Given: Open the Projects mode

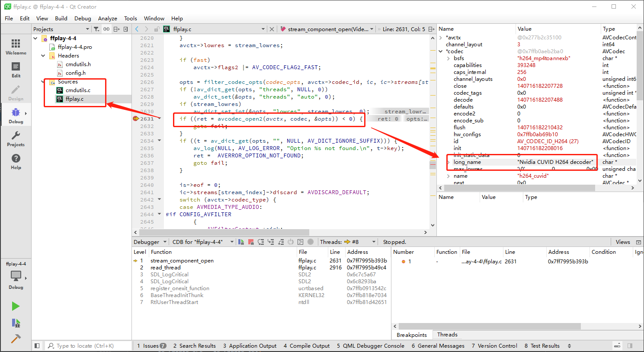Looking at the screenshot, I should click(16, 138).
